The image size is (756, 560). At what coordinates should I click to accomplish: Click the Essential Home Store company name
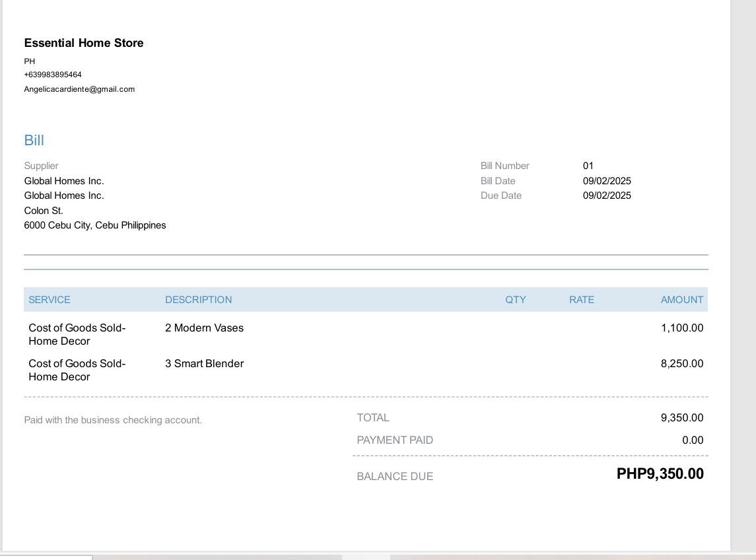coord(84,43)
